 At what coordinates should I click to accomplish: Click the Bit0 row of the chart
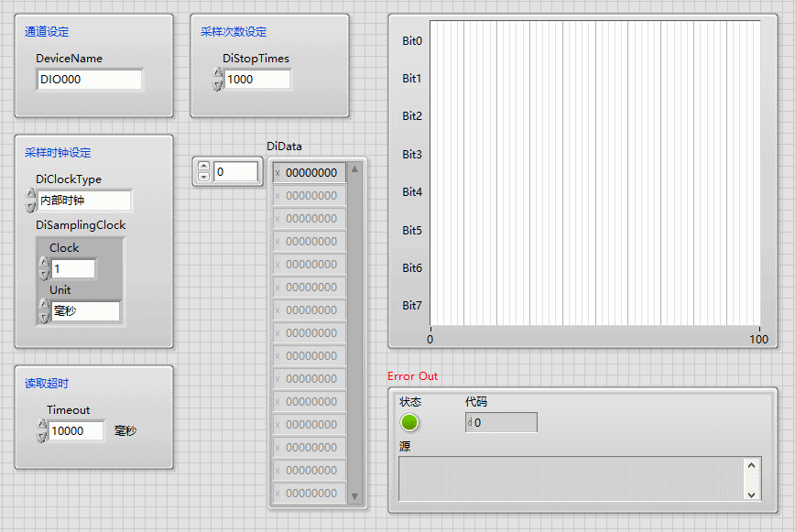click(595, 40)
